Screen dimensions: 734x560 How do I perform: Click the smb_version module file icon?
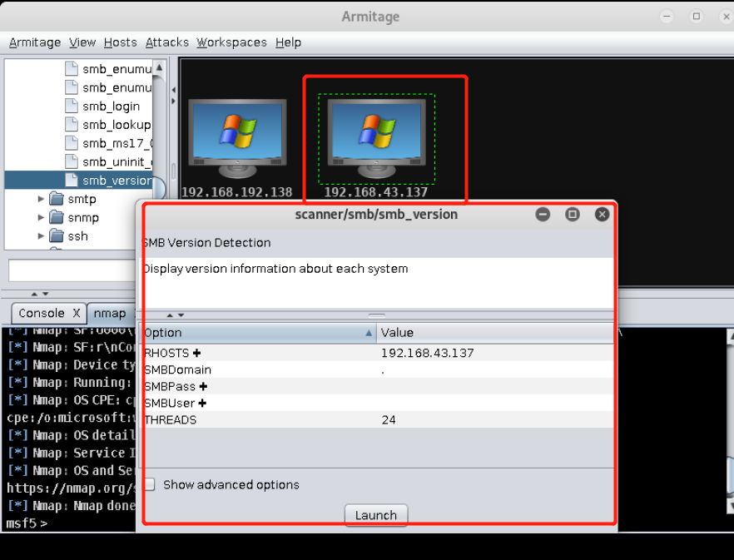[72, 181]
